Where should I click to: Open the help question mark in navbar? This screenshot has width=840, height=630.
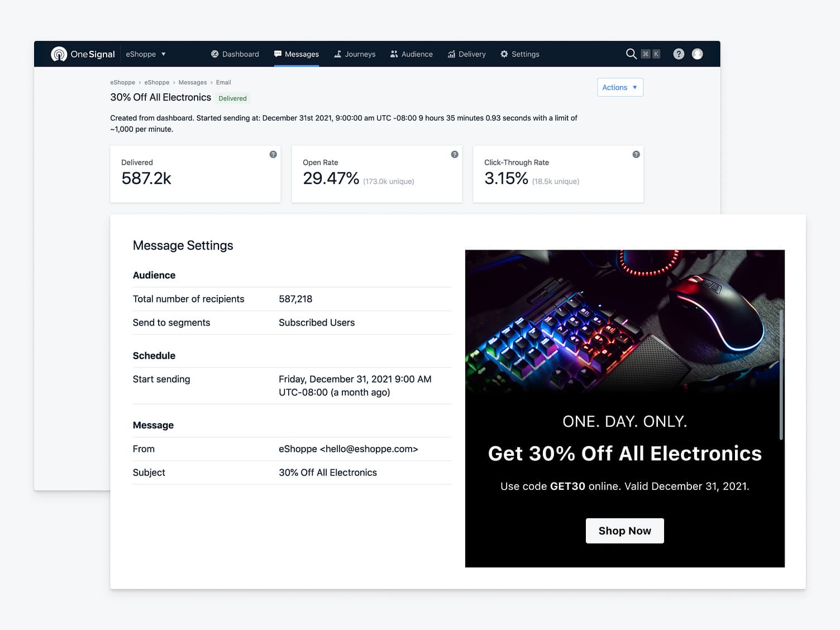[x=679, y=54]
